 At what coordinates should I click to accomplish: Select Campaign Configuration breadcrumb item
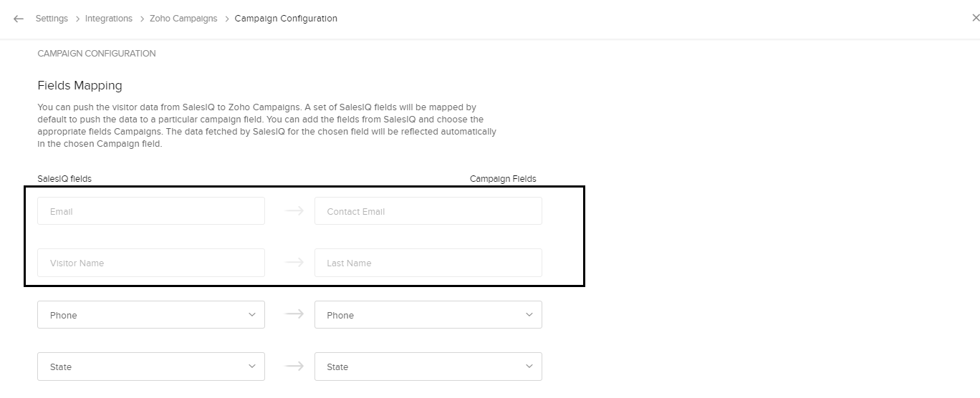point(286,19)
